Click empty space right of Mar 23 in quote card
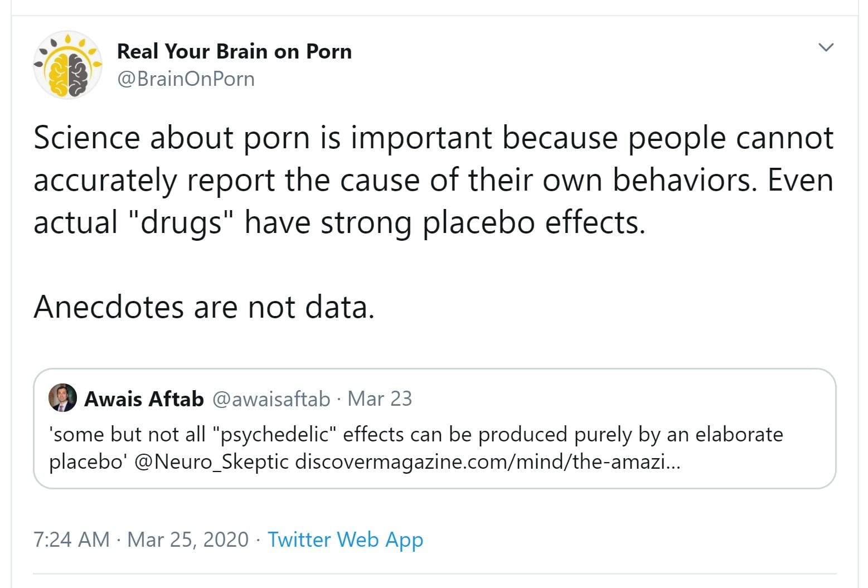This screenshot has height=588, width=868. coord(613,399)
